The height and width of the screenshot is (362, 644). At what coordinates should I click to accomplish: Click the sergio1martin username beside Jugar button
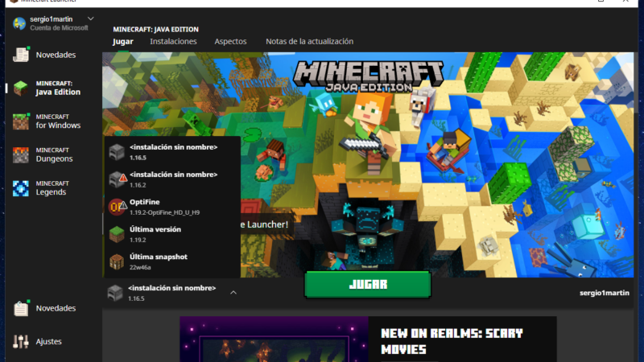point(605,293)
